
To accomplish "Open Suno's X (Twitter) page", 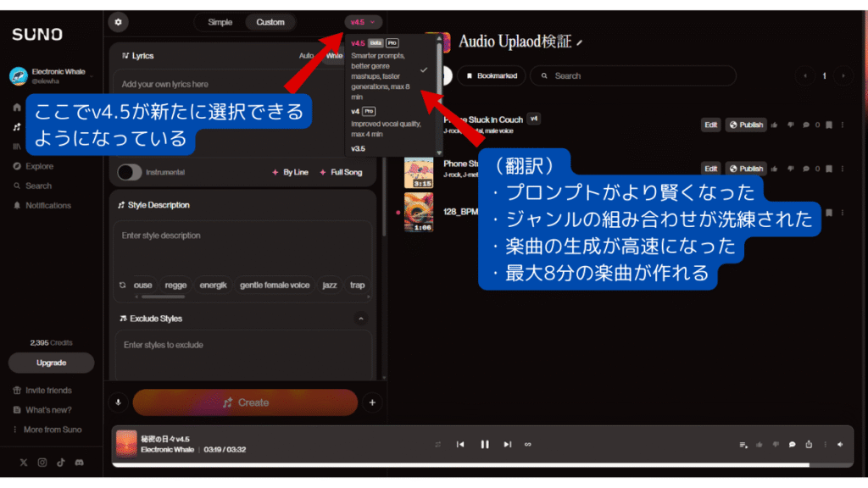I will (x=23, y=463).
